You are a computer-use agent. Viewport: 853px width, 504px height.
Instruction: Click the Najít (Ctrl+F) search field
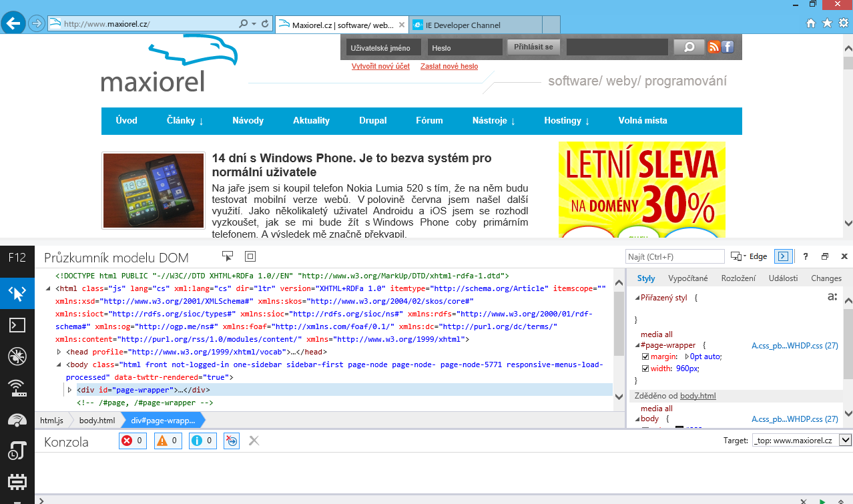(675, 256)
